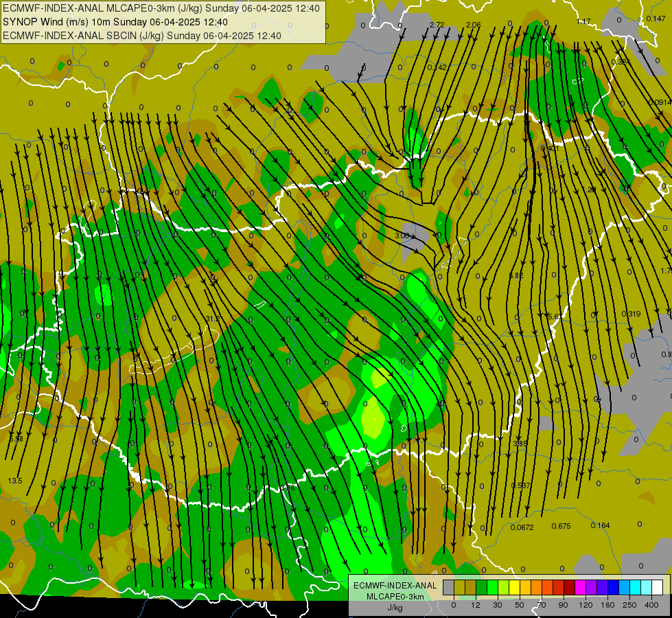Click the '0.675' value on the map

(561, 526)
